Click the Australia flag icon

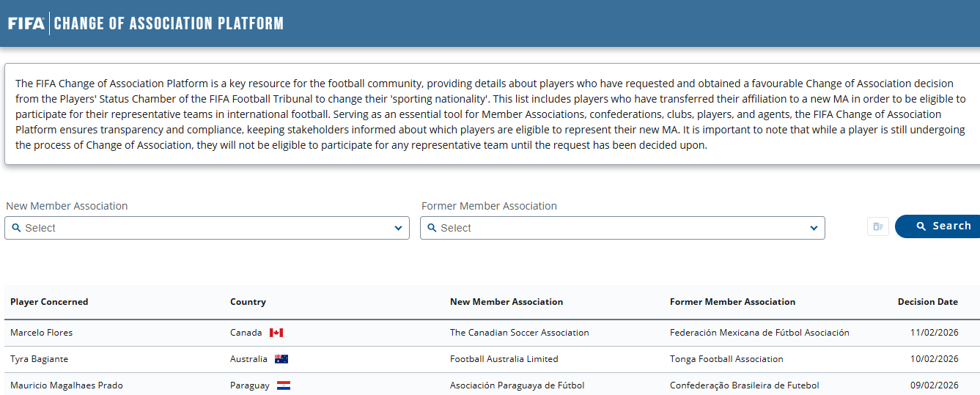coord(281,359)
